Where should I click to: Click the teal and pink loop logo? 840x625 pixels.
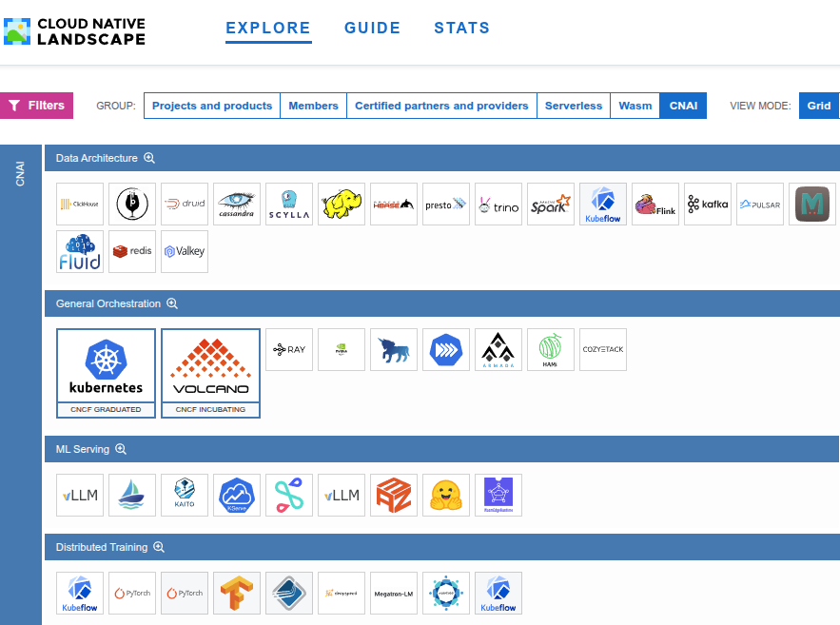(289, 496)
